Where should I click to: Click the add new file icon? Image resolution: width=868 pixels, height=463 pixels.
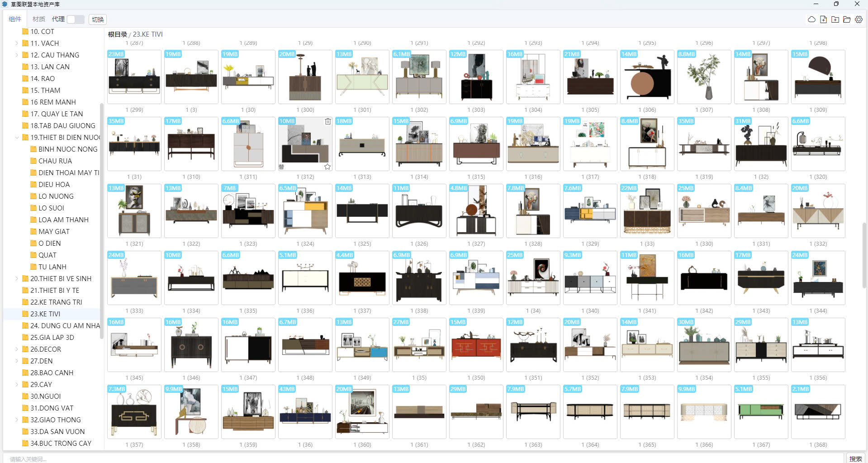click(x=823, y=19)
